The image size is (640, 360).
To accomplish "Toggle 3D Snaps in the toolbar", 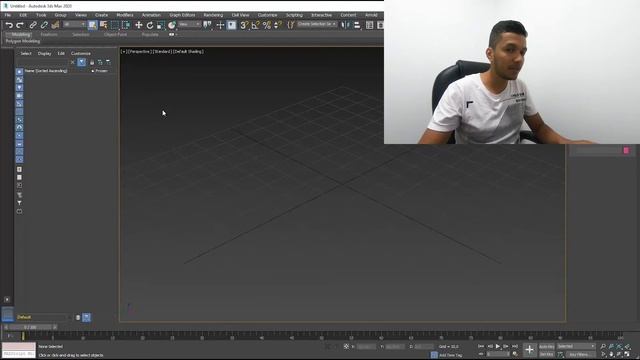I will click(x=244, y=25).
